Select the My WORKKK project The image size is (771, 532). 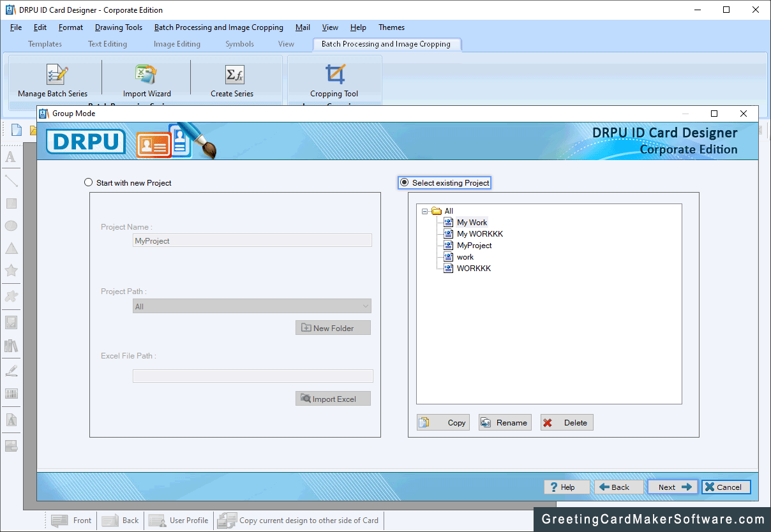480,234
